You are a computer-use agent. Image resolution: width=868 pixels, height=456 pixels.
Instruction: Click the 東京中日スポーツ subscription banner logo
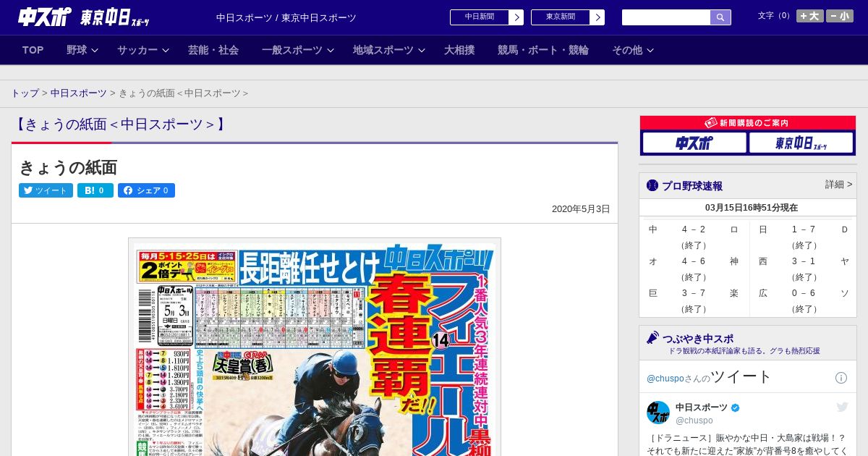pos(801,143)
